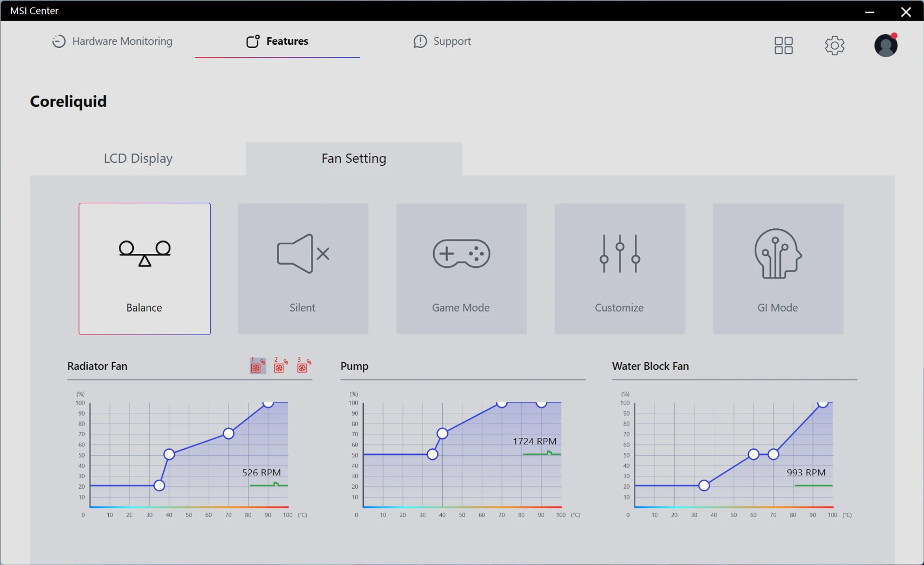
Task: Click Pump curve point at 70°C, 100%
Action: pyautogui.click(x=502, y=404)
